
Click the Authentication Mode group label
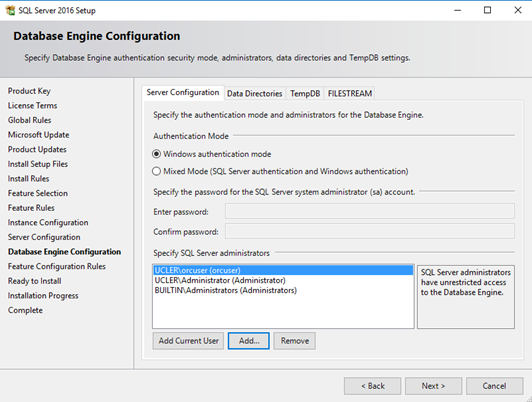[x=191, y=136]
